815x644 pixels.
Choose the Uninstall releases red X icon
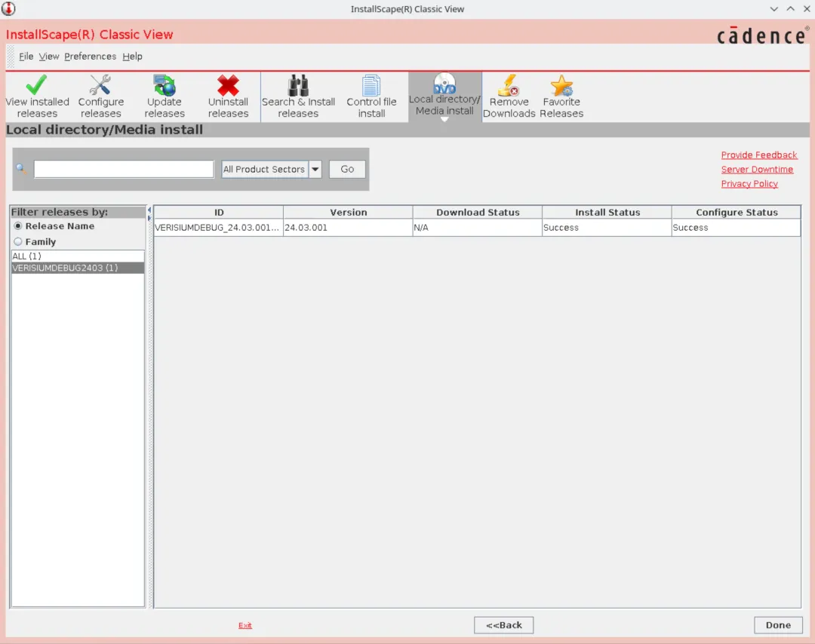click(228, 85)
